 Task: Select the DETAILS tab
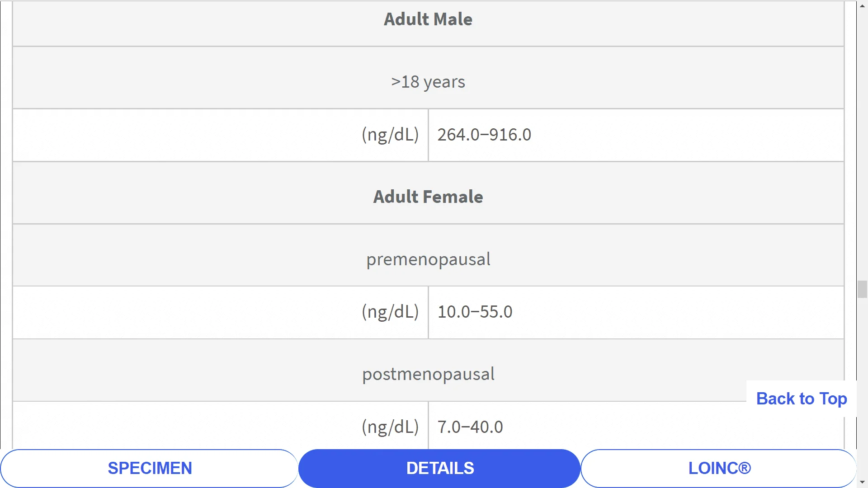click(x=439, y=468)
